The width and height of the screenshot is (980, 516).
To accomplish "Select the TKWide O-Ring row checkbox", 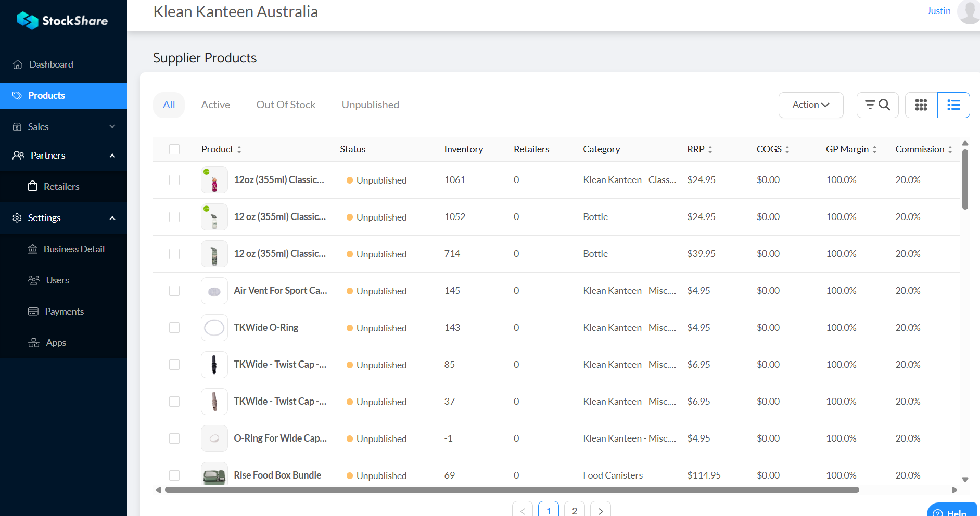I will (174, 328).
